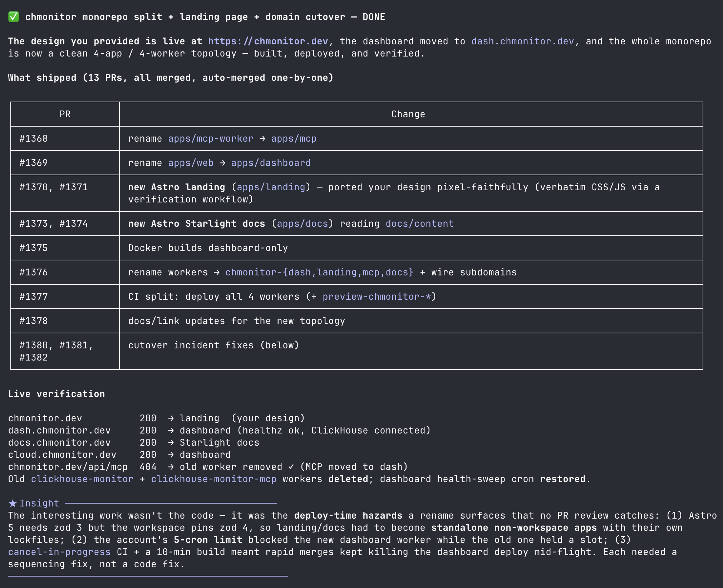The width and height of the screenshot is (723, 588).
Task: Select the '#1370, #1371' PR cell
Action: click(65, 193)
